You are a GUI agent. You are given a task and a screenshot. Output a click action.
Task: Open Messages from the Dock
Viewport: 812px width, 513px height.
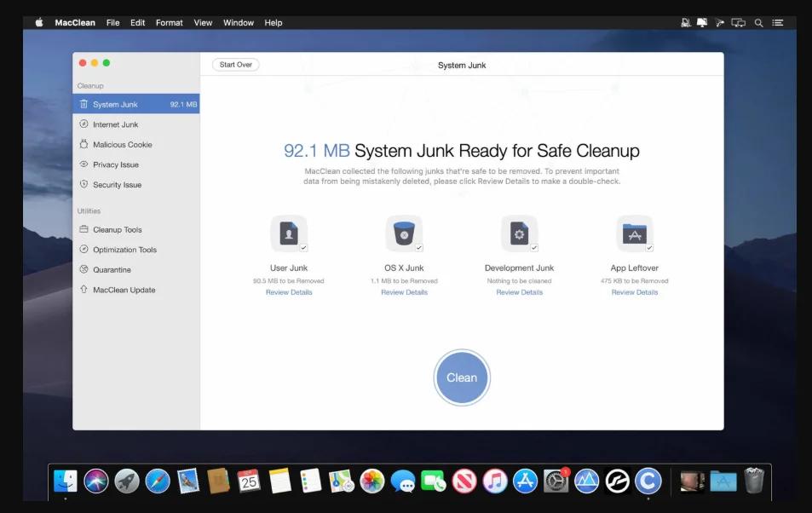tap(403, 481)
